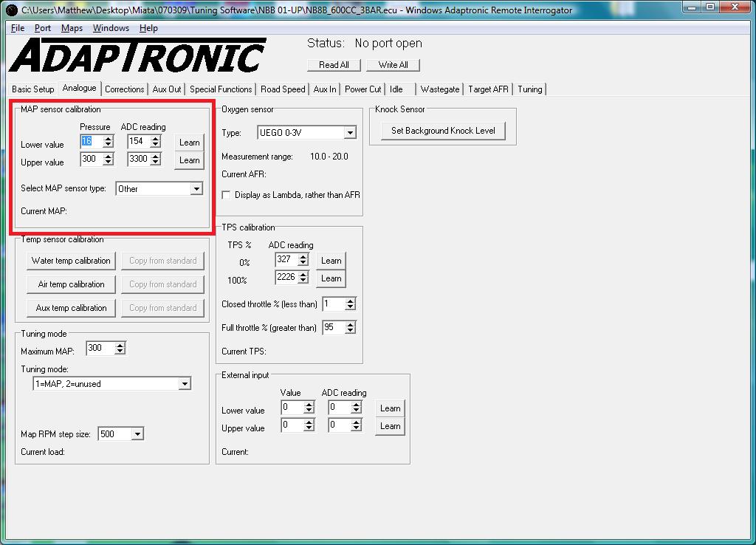Click MAP upper value Pressure field
This screenshot has height=545, width=756.
click(x=92, y=160)
